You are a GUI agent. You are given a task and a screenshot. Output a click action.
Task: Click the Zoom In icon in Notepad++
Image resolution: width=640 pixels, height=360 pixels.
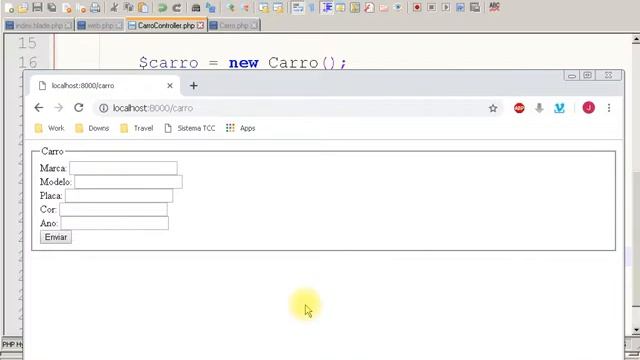coord(231,7)
